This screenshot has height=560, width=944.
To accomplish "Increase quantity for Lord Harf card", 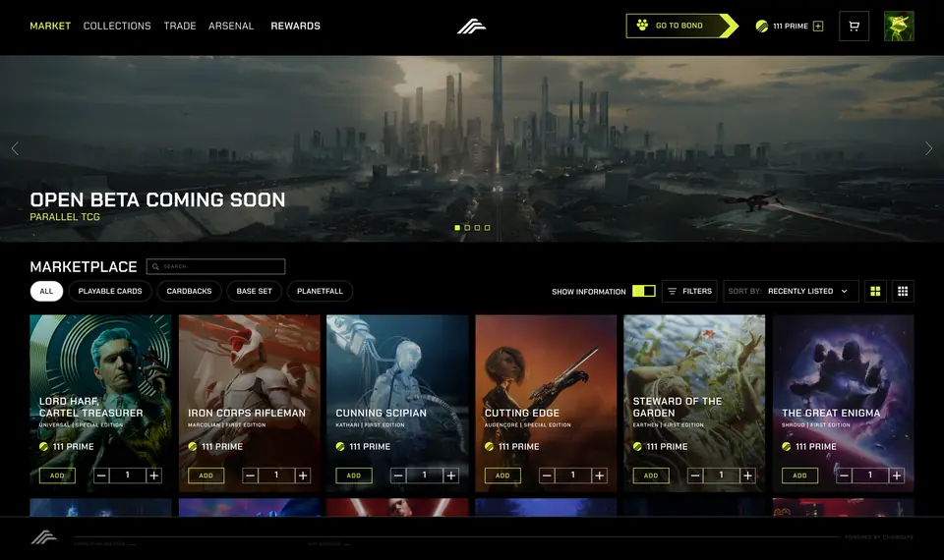I will click(154, 476).
